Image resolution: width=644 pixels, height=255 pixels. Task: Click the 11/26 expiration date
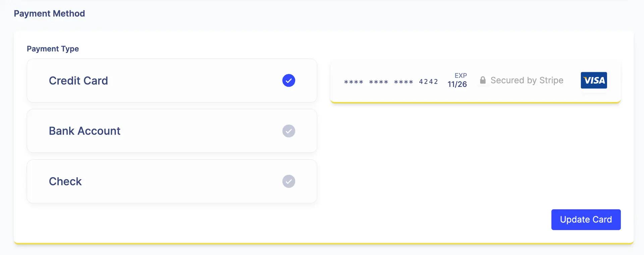[457, 84]
